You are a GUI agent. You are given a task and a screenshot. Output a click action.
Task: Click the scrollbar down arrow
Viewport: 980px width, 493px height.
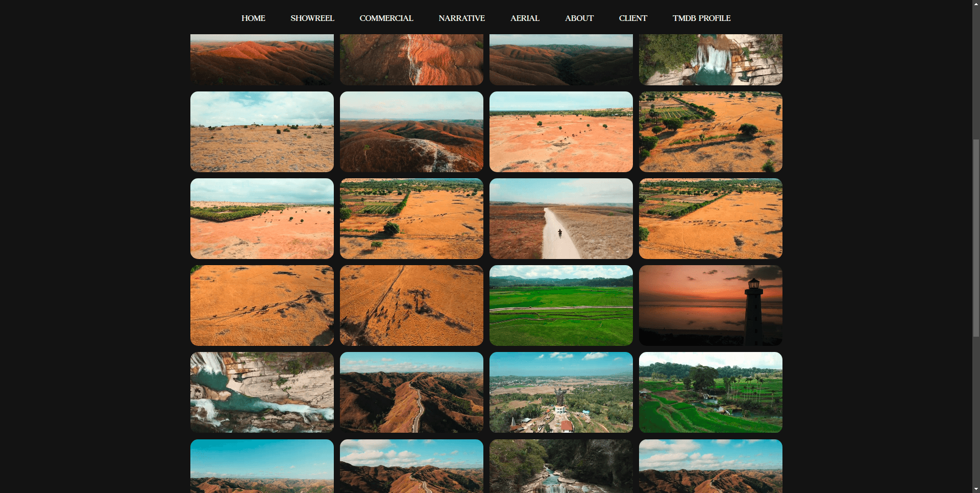(976, 489)
